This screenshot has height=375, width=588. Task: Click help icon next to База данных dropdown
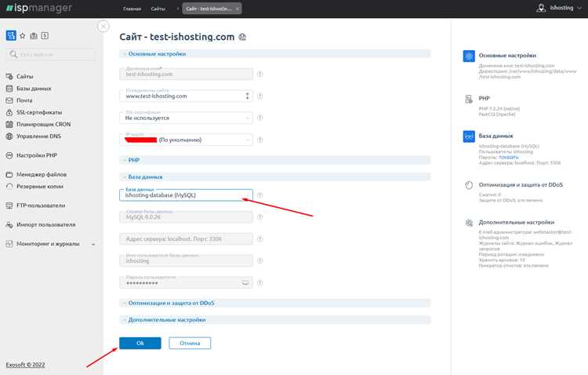click(x=260, y=195)
